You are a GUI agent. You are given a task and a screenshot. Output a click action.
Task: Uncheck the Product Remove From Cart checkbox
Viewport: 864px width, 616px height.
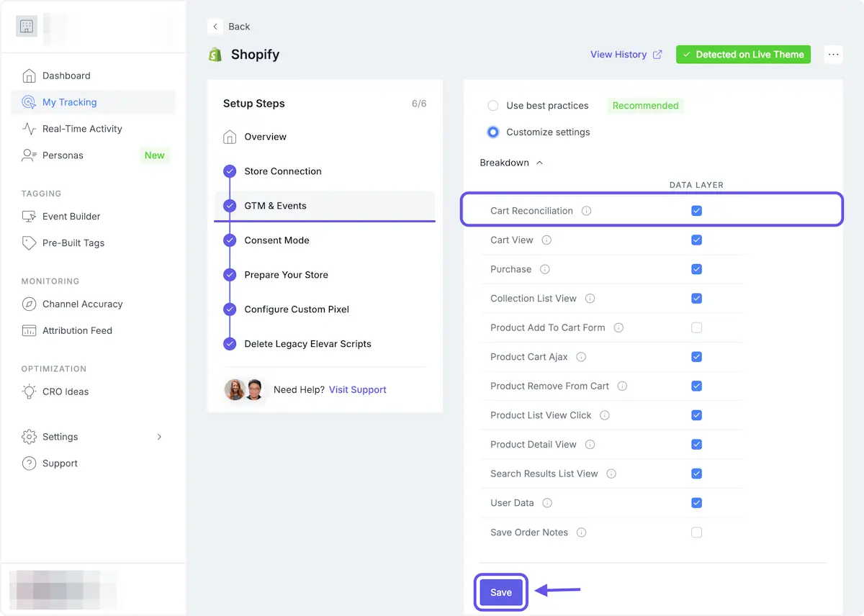(696, 386)
